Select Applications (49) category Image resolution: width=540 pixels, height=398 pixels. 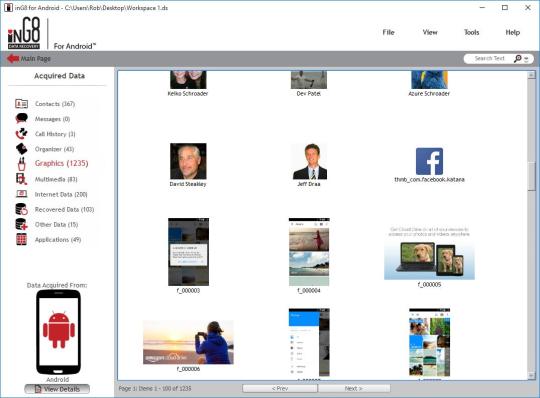[x=58, y=240]
